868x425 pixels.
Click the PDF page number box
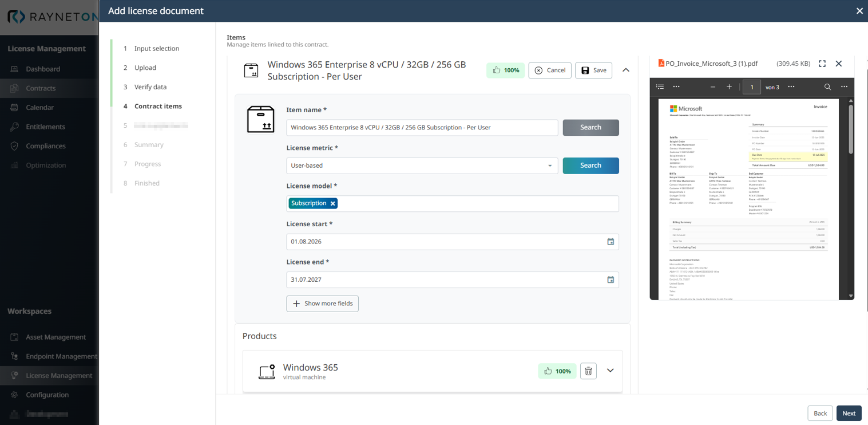point(751,87)
